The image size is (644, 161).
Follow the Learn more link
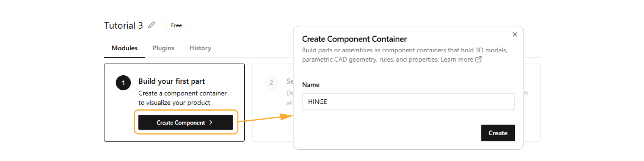[x=457, y=60]
